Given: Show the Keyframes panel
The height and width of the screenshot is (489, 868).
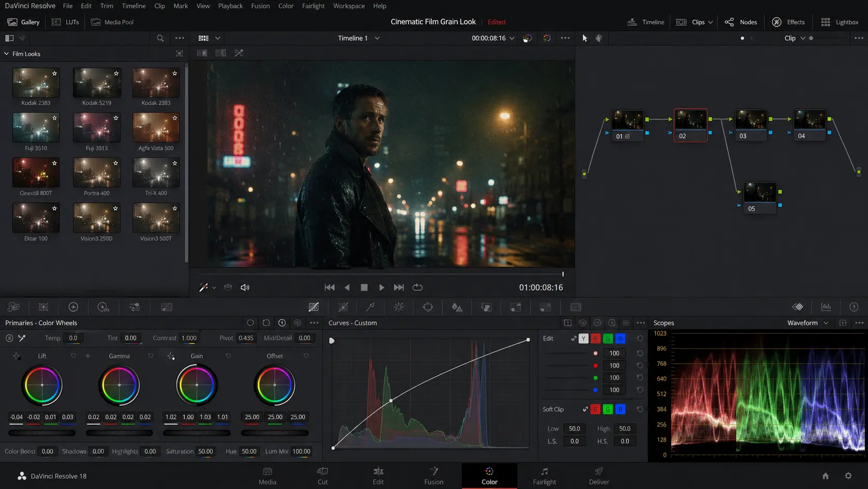Looking at the screenshot, I should [x=797, y=307].
